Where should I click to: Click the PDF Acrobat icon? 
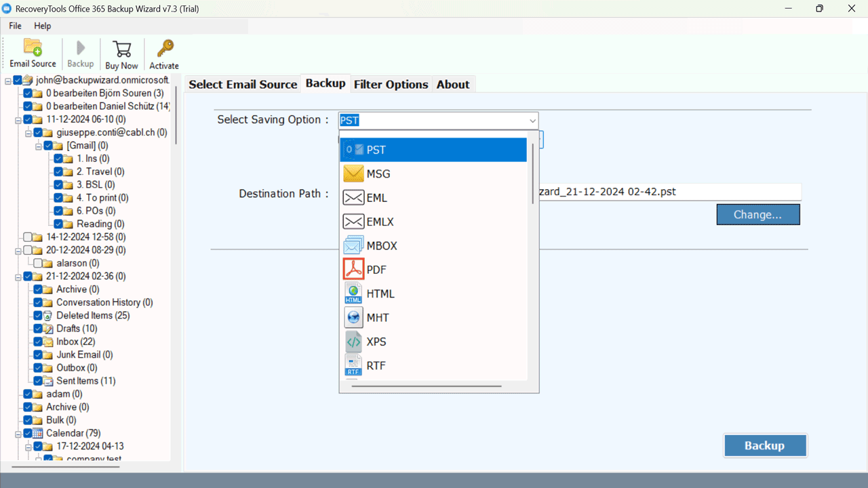coord(354,270)
